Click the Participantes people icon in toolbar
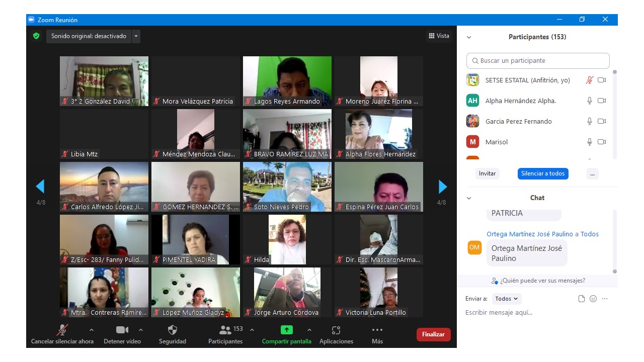 [225, 330]
